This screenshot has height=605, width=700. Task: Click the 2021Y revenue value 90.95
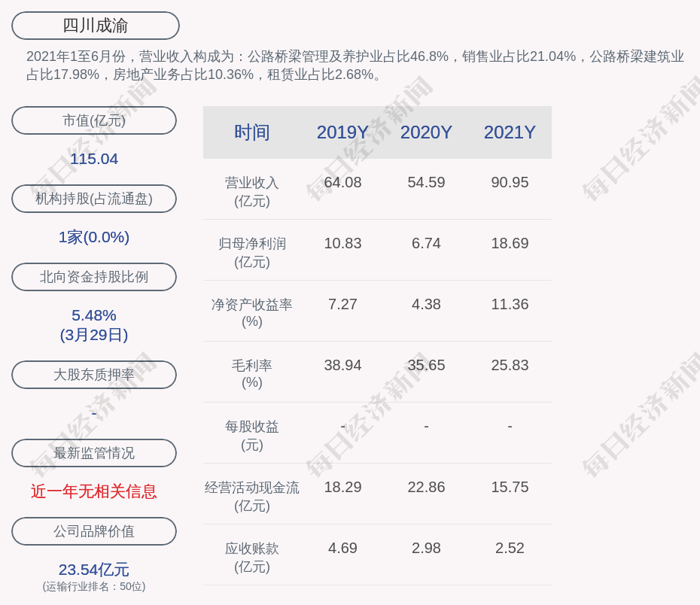click(510, 183)
